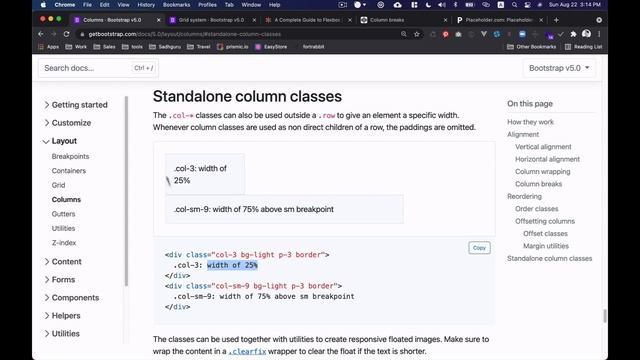This screenshot has width=640, height=360.
Task: Open the Bootstrap v5.0 version dropdown
Action: pos(559,68)
